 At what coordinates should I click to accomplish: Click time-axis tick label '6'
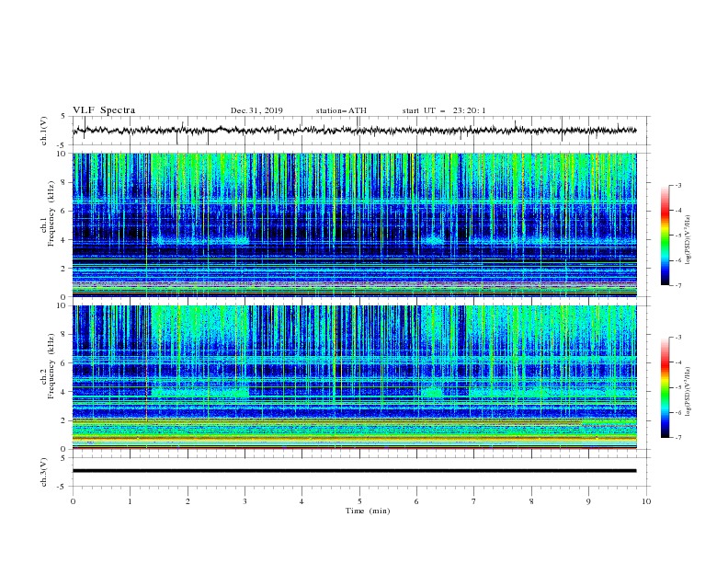[416, 501]
